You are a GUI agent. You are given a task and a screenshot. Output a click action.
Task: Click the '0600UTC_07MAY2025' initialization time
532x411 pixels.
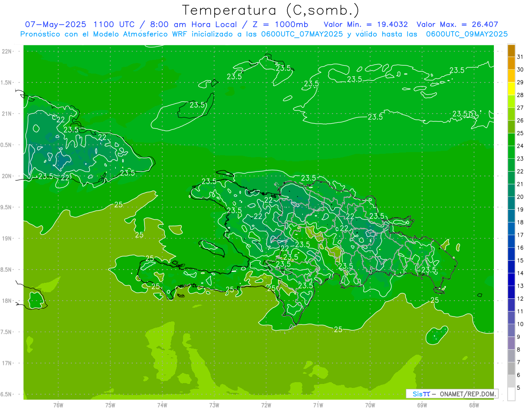(301, 34)
